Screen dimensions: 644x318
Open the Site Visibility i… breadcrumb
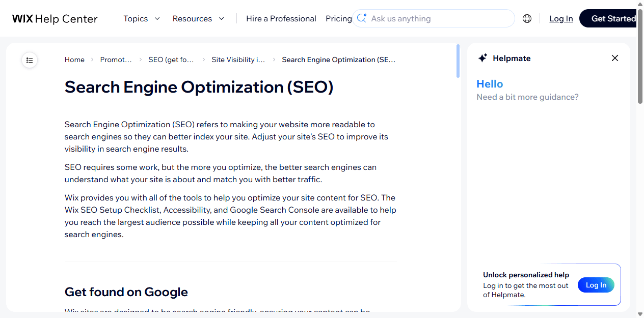click(x=238, y=60)
